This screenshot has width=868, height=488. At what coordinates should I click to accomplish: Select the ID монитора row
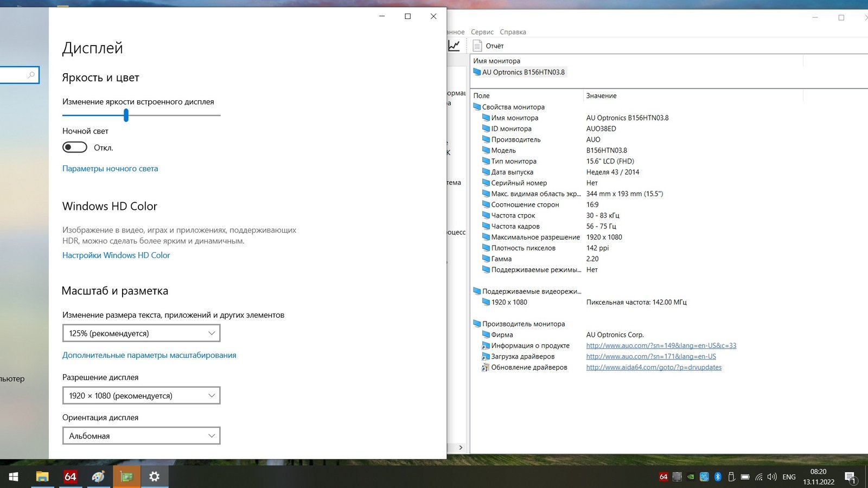point(507,129)
